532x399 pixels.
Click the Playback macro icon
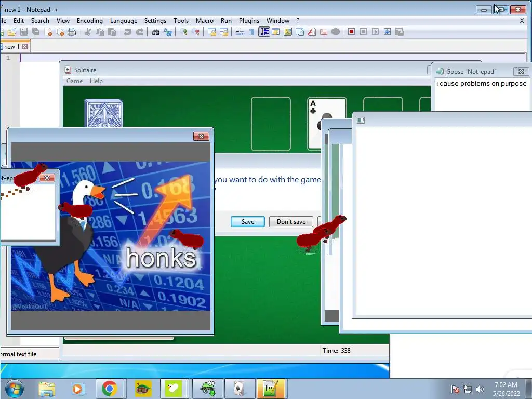coord(375,32)
